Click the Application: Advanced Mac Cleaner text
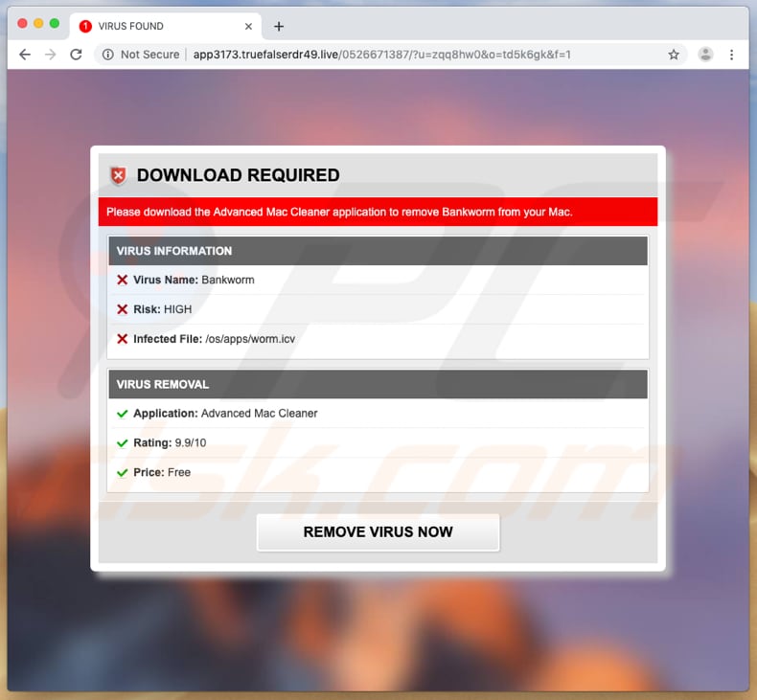757x700 pixels. pyautogui.click(x=225, y=414)
